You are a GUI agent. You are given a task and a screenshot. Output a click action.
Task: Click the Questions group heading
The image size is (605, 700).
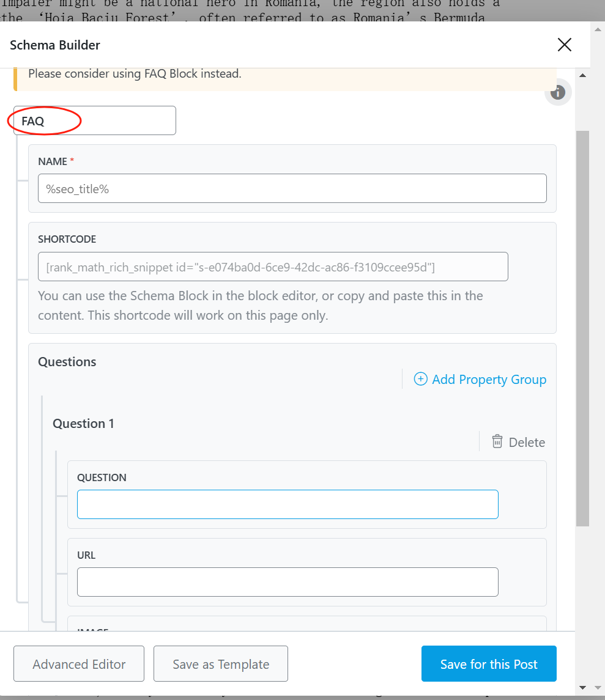pos(67,361)
